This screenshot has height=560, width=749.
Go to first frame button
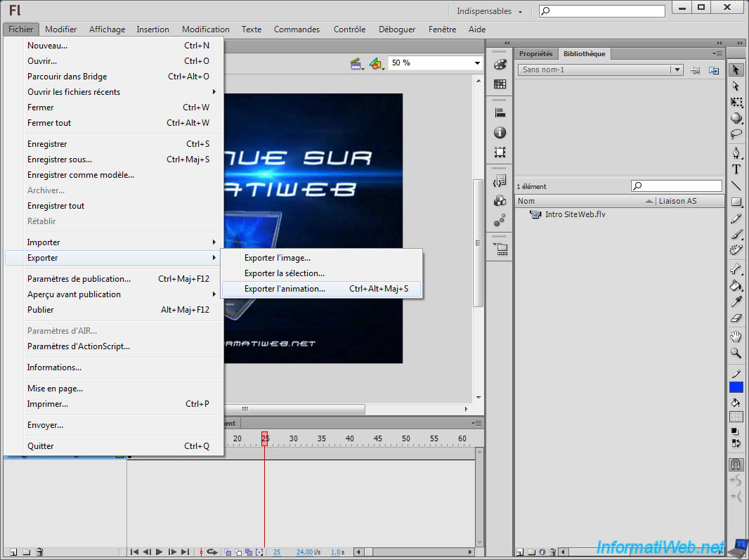[x=134, y=552]
